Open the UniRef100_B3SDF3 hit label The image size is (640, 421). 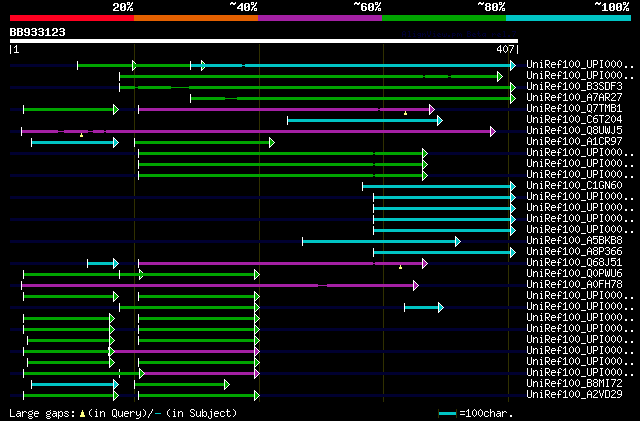point(574,87)
